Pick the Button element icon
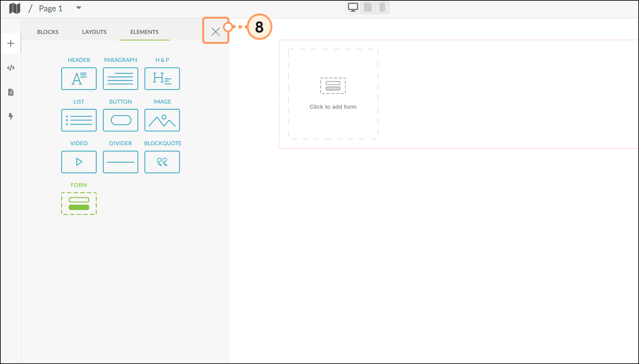Screen dimensions: 639x364 [x=120, y=120]
